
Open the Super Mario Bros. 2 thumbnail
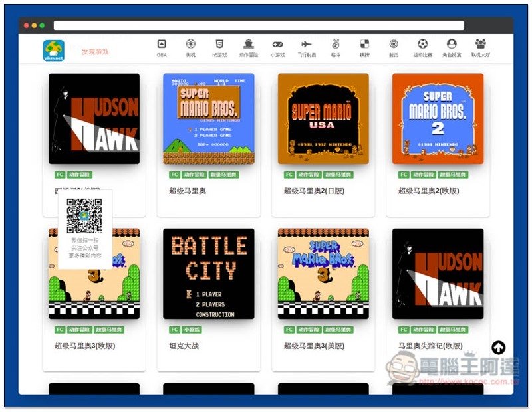point(438,119)
